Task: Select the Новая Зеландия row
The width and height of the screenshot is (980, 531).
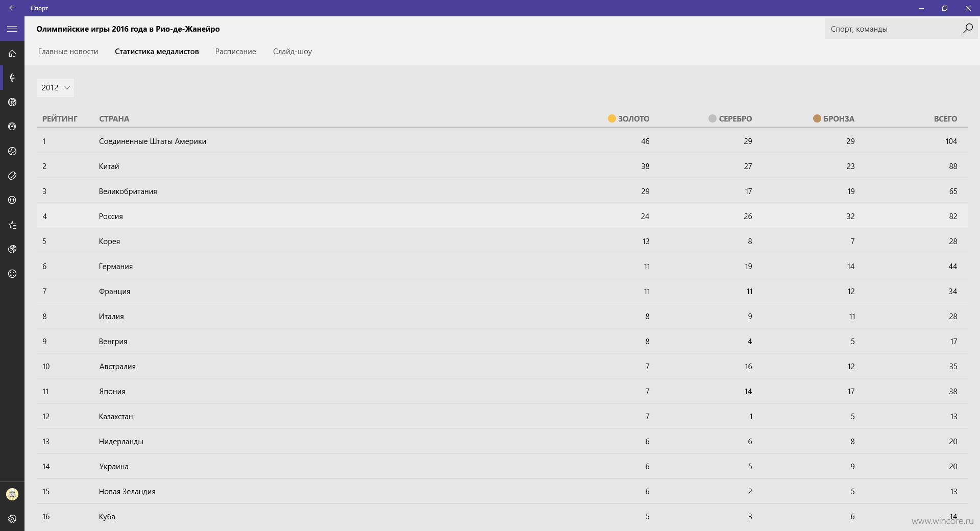Action: pos(502,491)
